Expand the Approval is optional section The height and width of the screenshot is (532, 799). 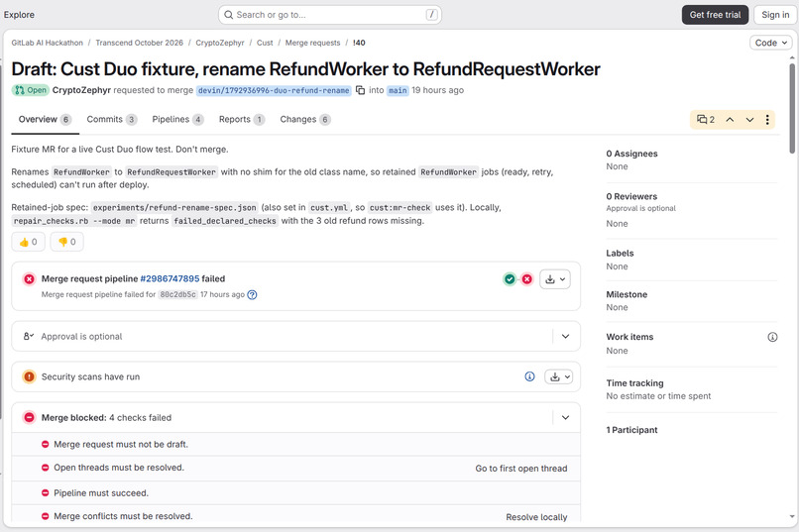pyautogui.click(x=566, y=336)
